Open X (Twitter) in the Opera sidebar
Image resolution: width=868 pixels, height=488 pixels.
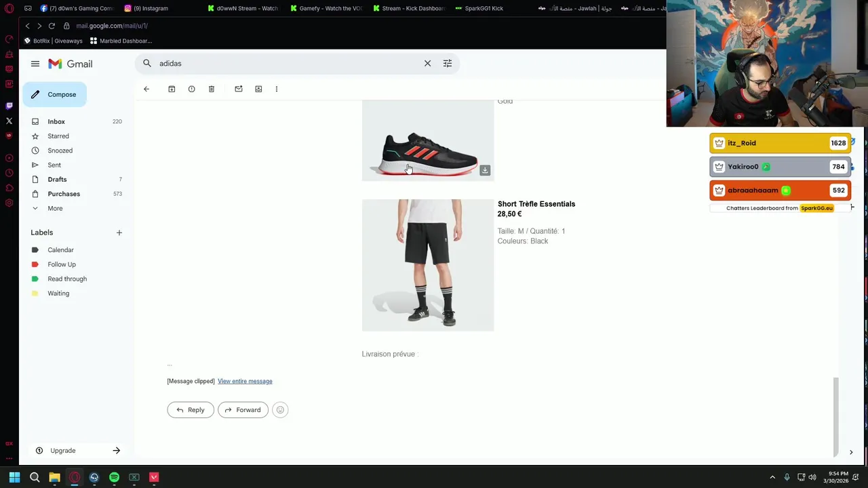click(9, 121)
